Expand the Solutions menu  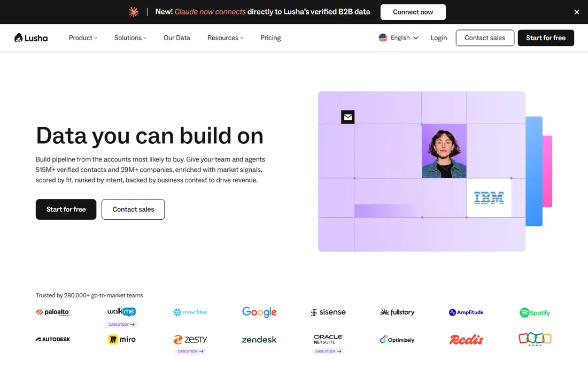(x=130, y=38)
